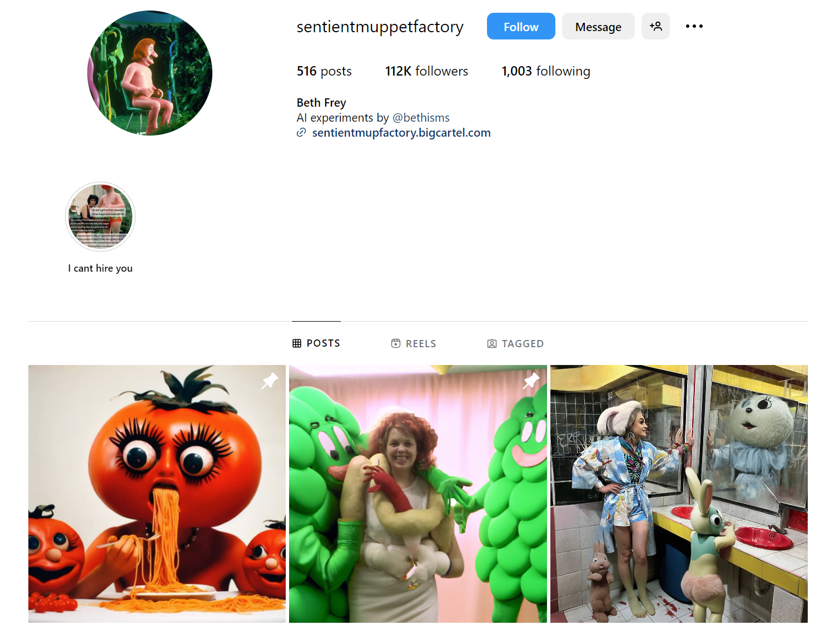Click the pin icon on the tomato post

tap(270, 381)
